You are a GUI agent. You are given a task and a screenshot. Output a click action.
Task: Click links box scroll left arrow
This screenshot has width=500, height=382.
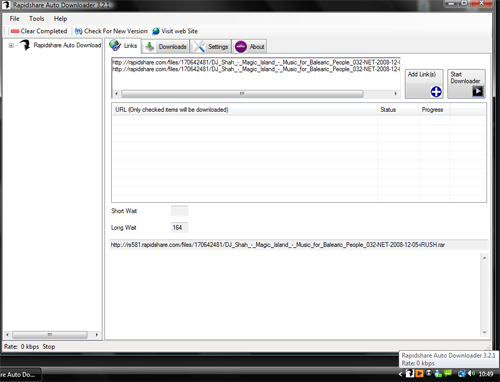pyautogui.click(x=116, y=94)
